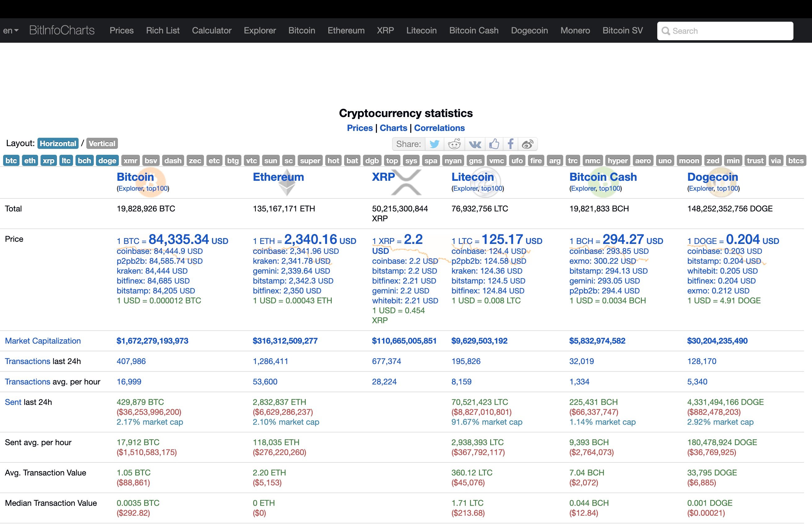Screen dimensions: 812x525
Task: Open Charts link under the heading
Action: coord(393,128)
